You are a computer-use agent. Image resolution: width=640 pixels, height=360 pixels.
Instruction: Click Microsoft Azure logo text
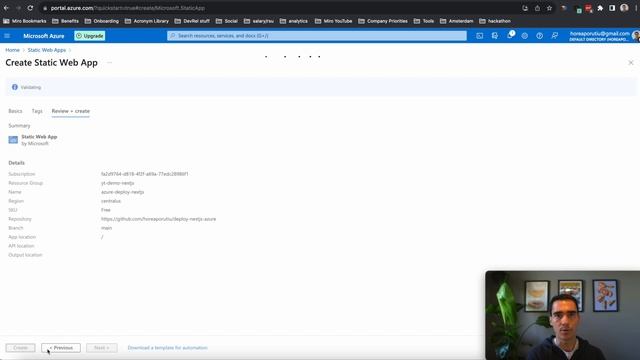pyautogui.click(x=44, y=36)
